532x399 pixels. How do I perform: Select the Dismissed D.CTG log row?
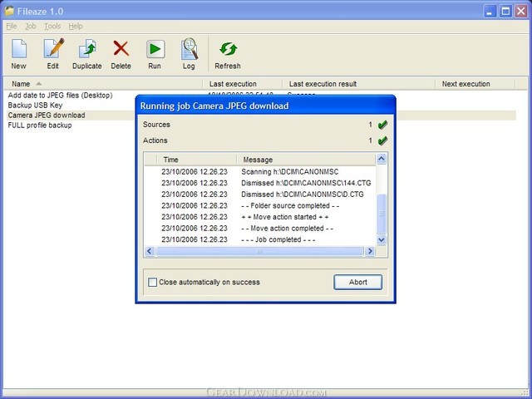260,195
